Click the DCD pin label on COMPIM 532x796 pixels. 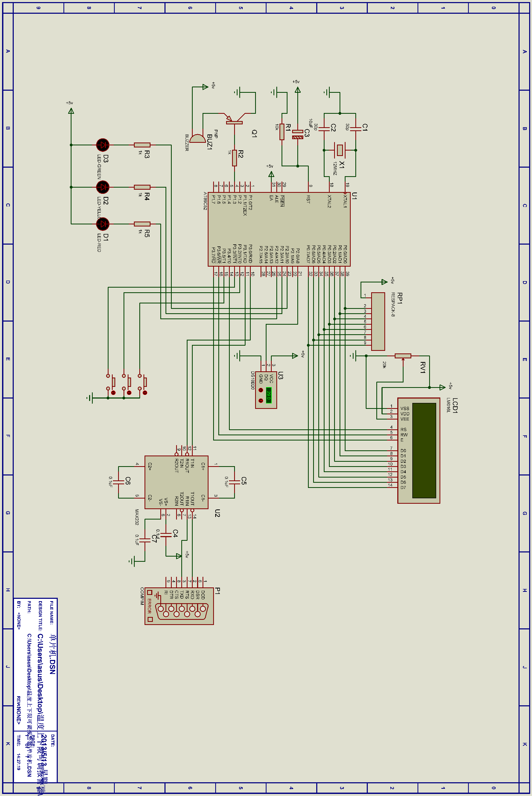[203, 595]
